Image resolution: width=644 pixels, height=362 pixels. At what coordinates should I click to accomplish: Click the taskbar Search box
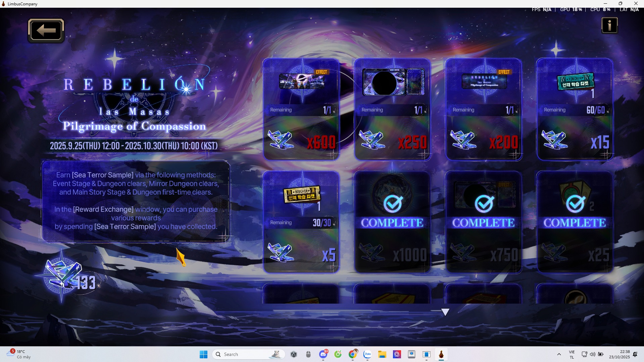[249, 354]
